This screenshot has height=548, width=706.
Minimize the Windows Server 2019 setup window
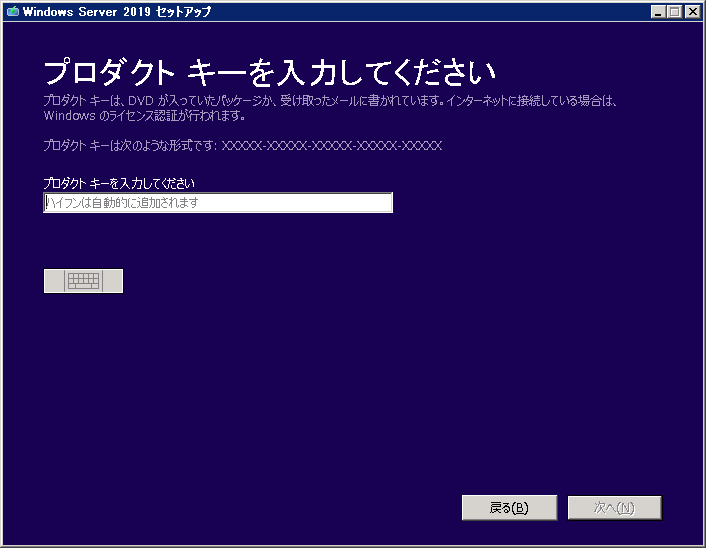[658, 12]
